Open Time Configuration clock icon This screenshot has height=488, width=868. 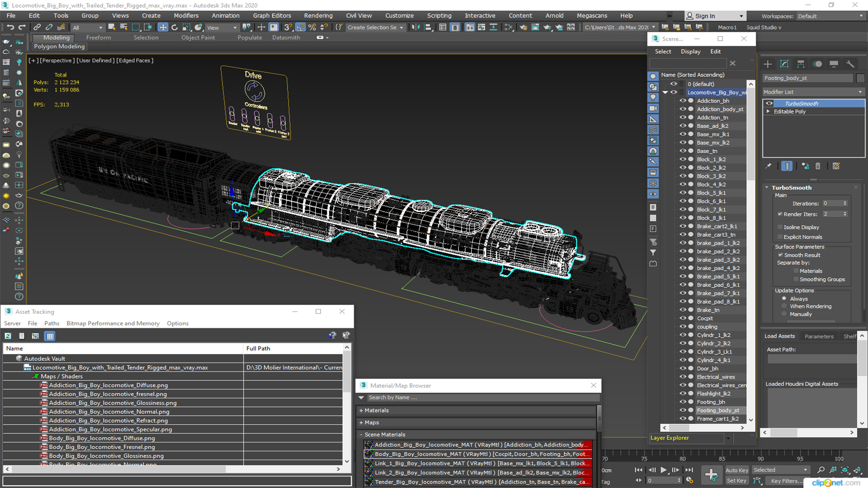[689, 480]
